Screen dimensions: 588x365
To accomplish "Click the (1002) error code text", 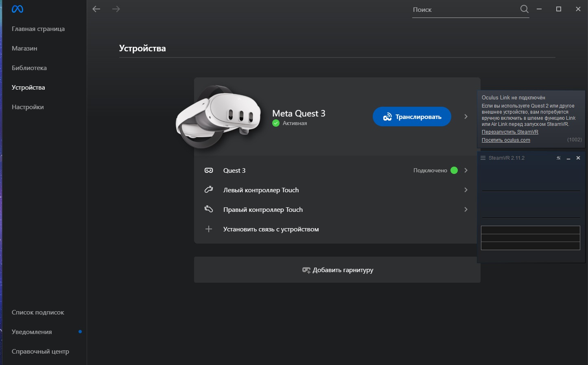I will pos(575,140).
